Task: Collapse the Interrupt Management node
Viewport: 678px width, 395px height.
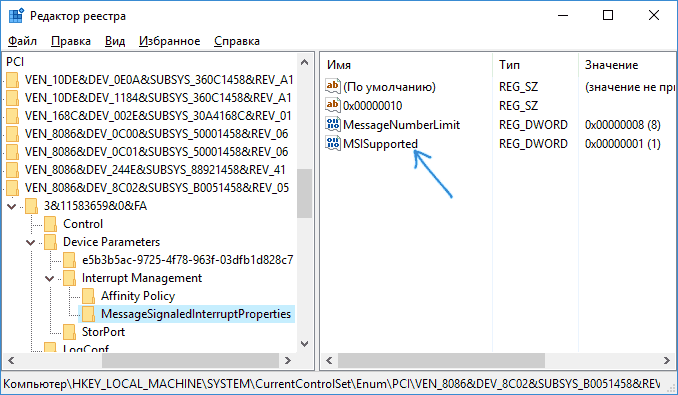Action: (x=50, y=278)
